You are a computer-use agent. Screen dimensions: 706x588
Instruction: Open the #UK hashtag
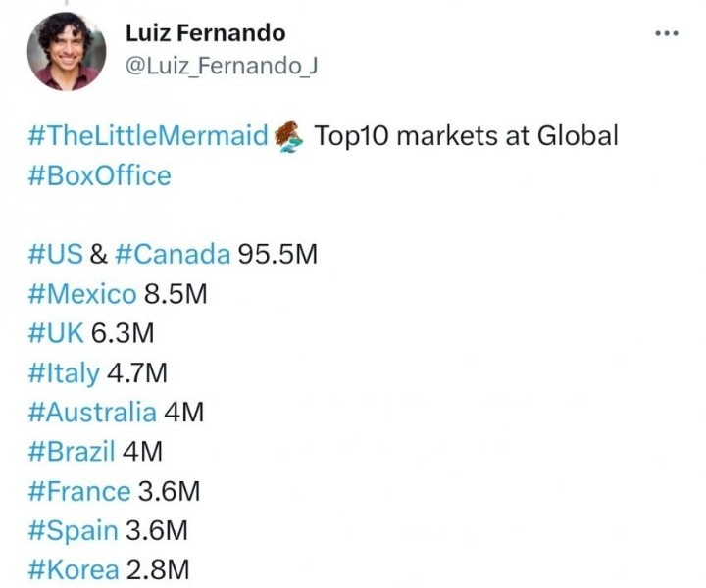click(57, 332)
